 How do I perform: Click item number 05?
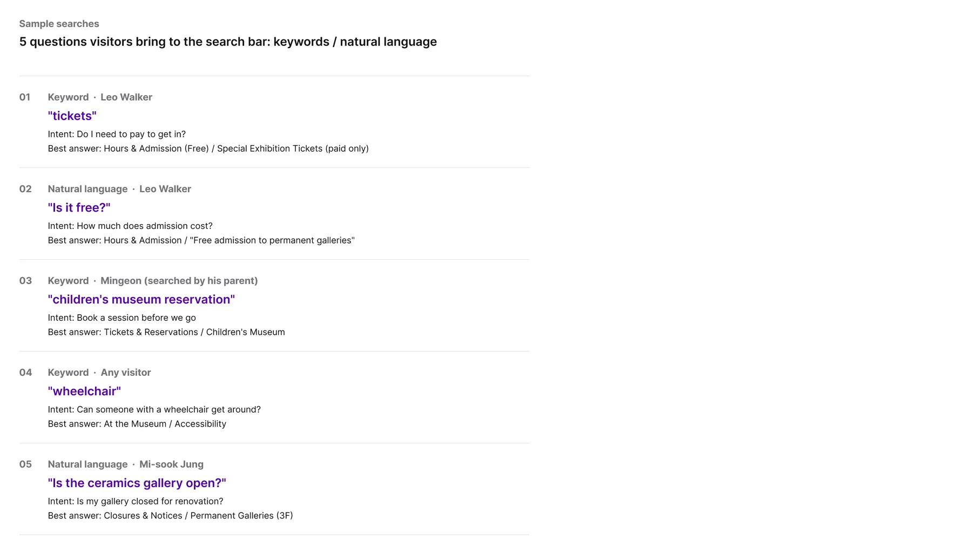25,464
